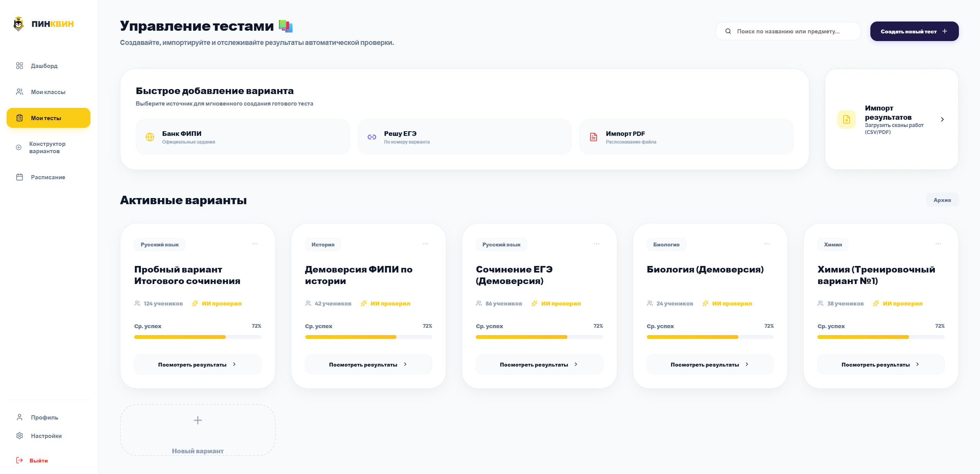Open Конструктор вариантов page
Screen dimensions: 980x474
(x=47, y=147)
